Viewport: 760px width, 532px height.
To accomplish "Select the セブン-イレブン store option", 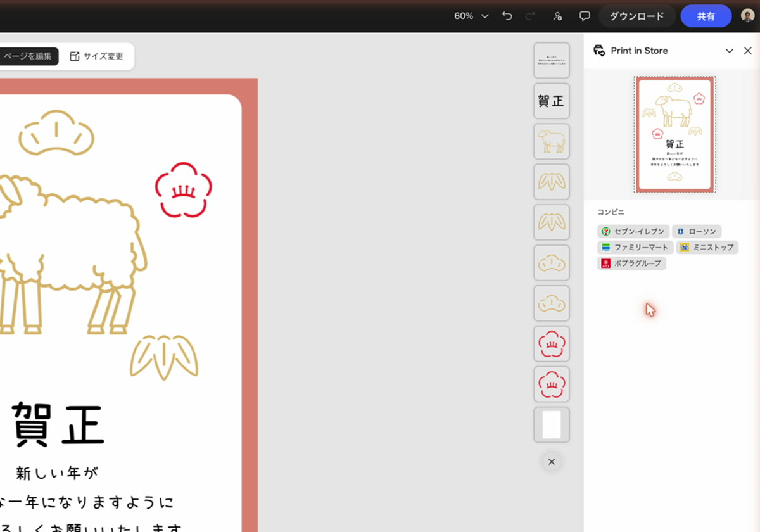I will (633, 232).
